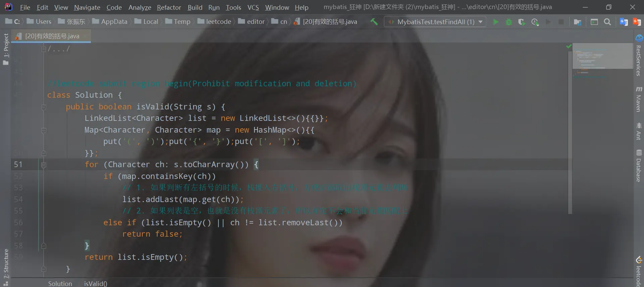Click the Temp breadcrumb folder
Image resolution: width=644 pixels, height=287 pixels.
point(178,22)
